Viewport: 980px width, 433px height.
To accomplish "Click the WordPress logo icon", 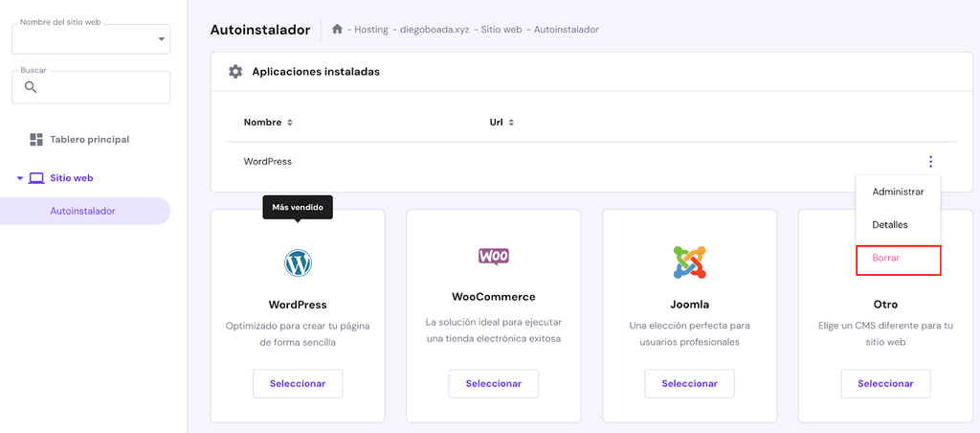I will pos(298,262).
